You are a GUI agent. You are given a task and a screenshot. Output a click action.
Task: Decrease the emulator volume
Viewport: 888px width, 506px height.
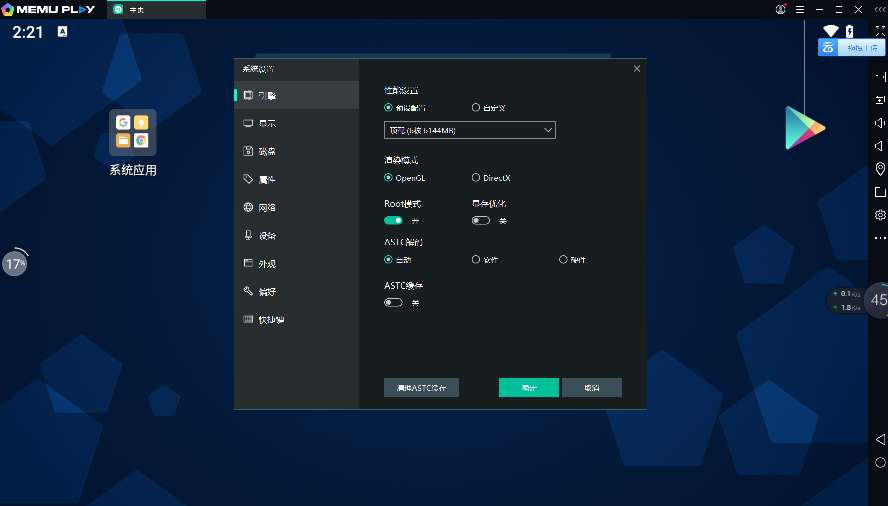[880, 146]
